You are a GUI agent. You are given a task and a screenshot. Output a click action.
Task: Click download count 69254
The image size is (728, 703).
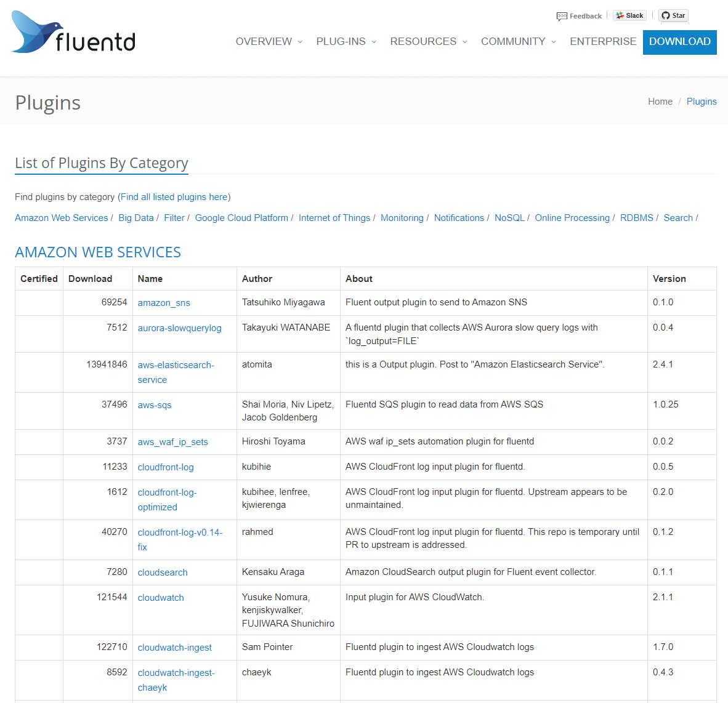click(114, 302)
